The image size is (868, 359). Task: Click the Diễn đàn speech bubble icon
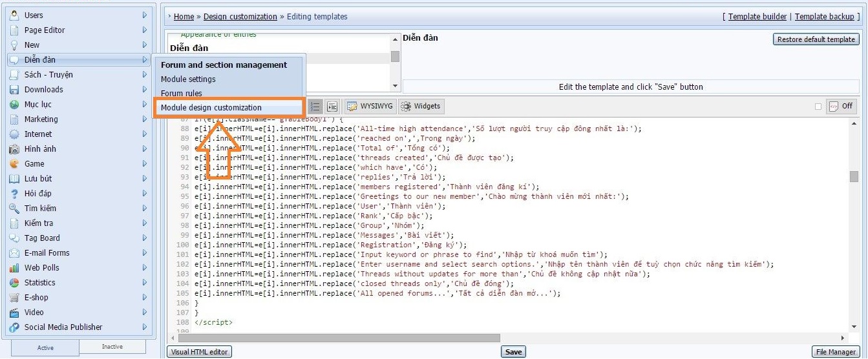pyautogui.click(x=14, y=59)
